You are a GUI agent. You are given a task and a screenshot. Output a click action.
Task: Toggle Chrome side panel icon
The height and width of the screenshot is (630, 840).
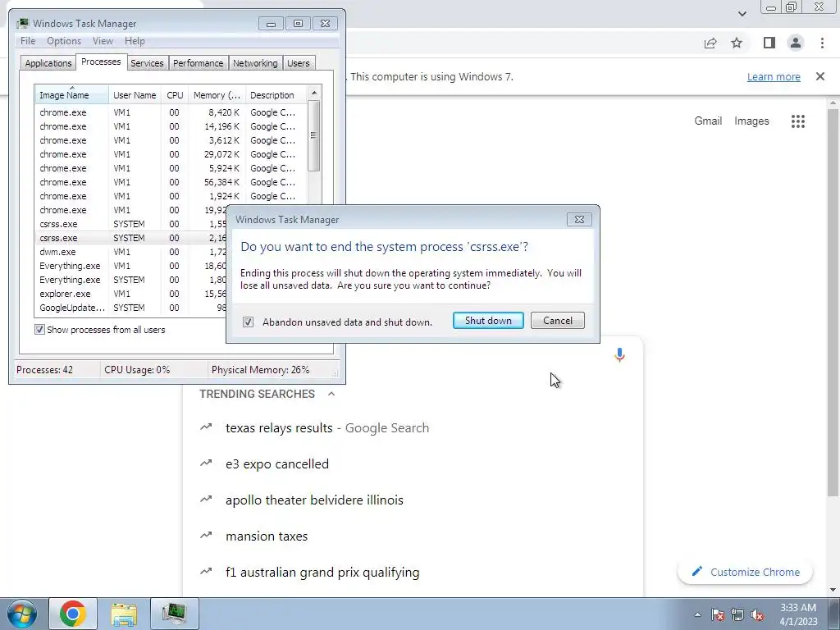(x=769, y=43)
